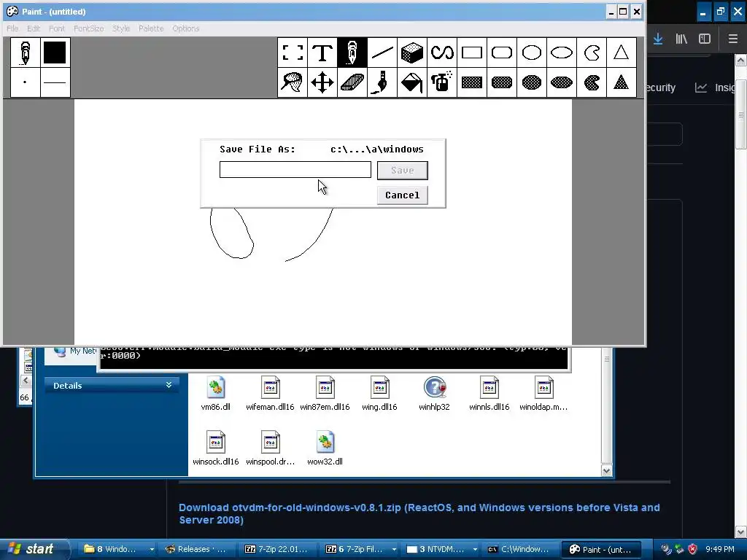This screenshot has width=747, height=560.
Task: Select wifeman.dll16 file in Explorer
Action: 270,394
